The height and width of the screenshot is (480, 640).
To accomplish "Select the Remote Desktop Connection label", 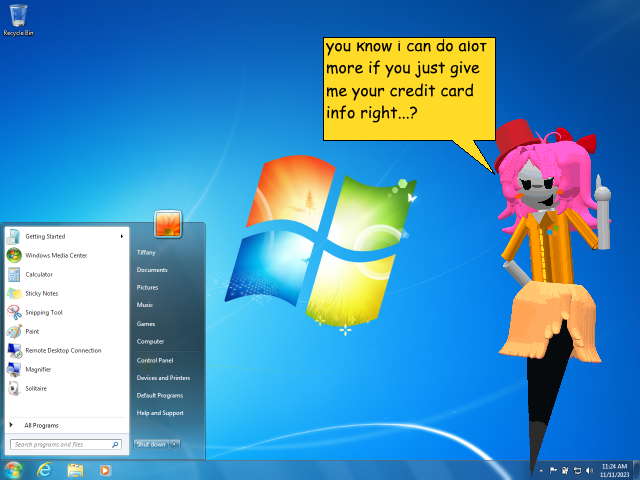I will 63,351.
